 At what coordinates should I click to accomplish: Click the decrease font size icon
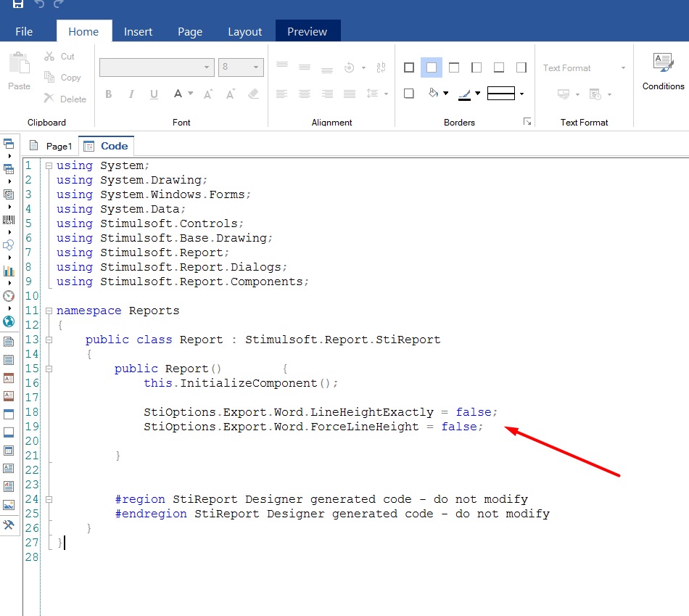point(230,94)
